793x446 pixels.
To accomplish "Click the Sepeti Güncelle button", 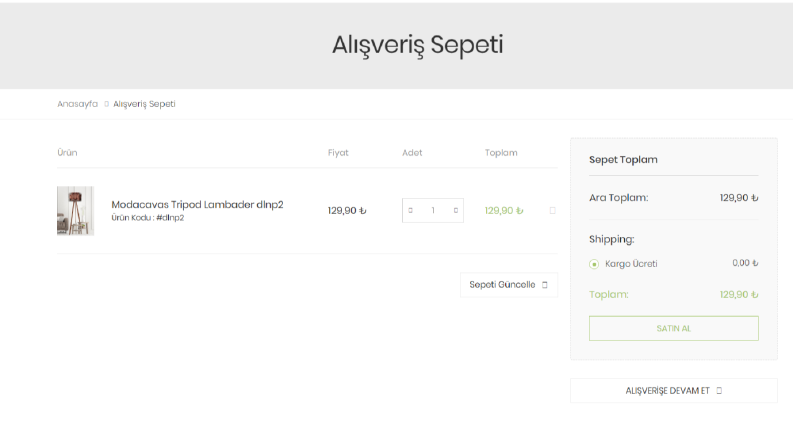I will (x=509, y=285).
